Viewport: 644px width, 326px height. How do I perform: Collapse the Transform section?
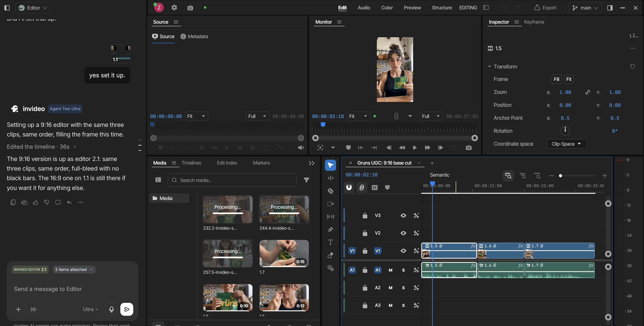489,66
